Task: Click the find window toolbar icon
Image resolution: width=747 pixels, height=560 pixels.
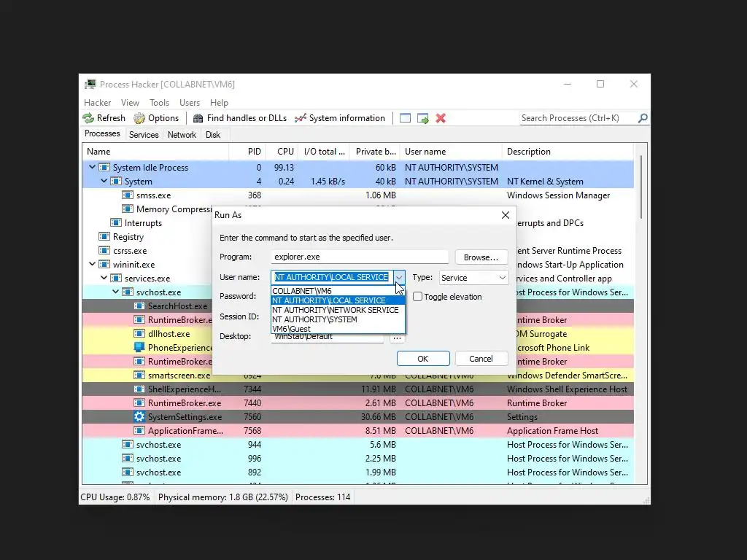Action: click(x=405, y=118)
